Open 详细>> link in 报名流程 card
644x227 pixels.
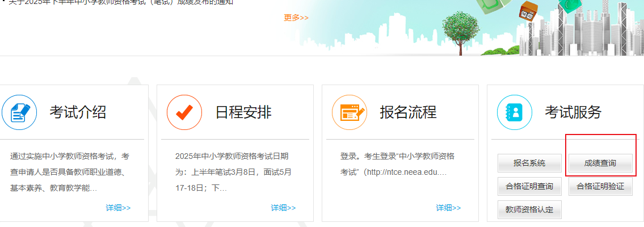coord(448,208)
